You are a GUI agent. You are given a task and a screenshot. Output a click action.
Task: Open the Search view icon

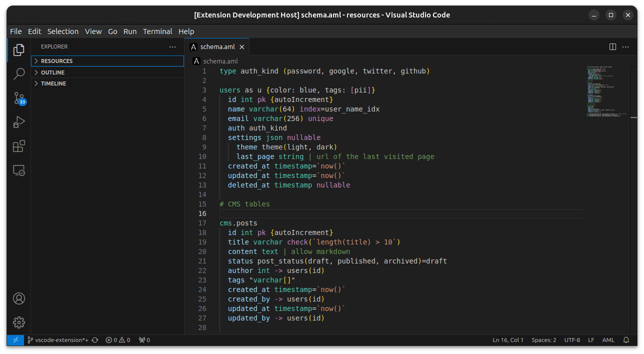(x=19, y=74)
